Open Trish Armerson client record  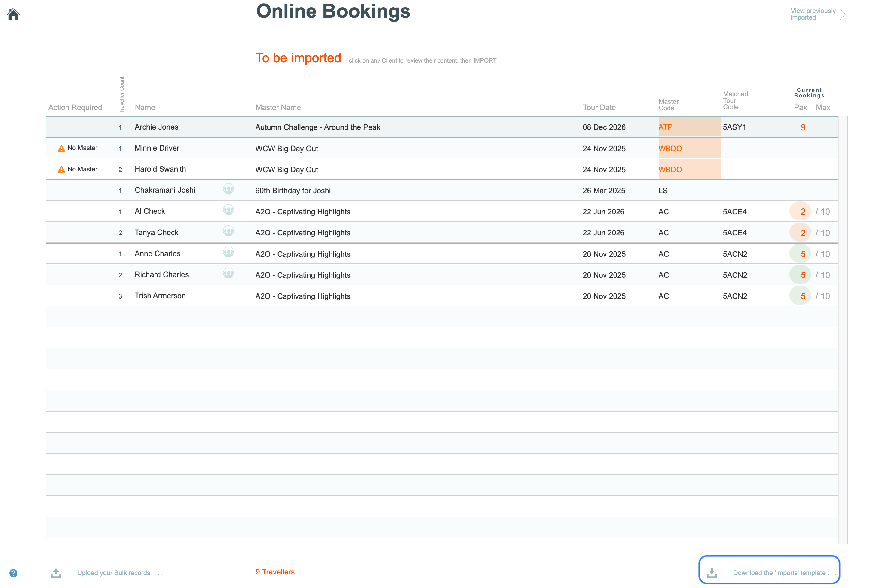(x=160, y=296)
